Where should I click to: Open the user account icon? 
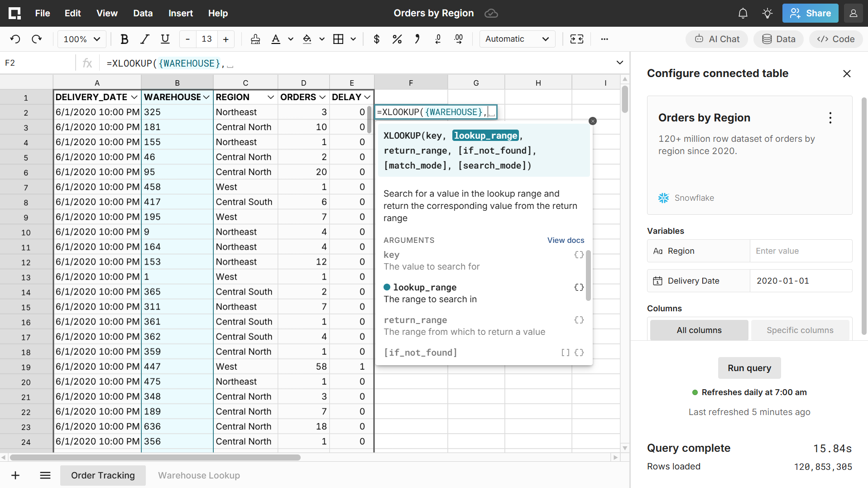tap(853, 13)
